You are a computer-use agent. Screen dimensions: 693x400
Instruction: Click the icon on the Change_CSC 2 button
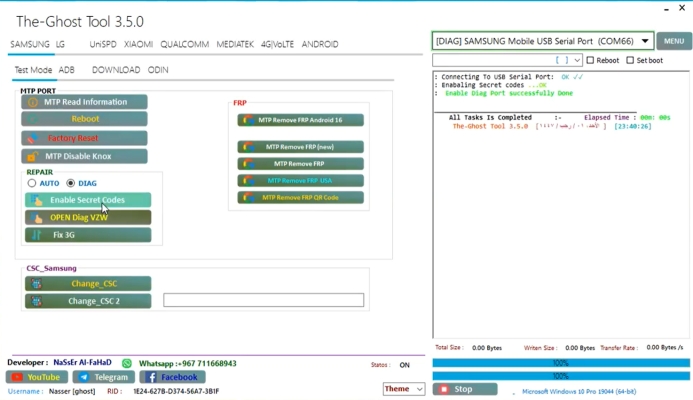[x=37, y=301]
